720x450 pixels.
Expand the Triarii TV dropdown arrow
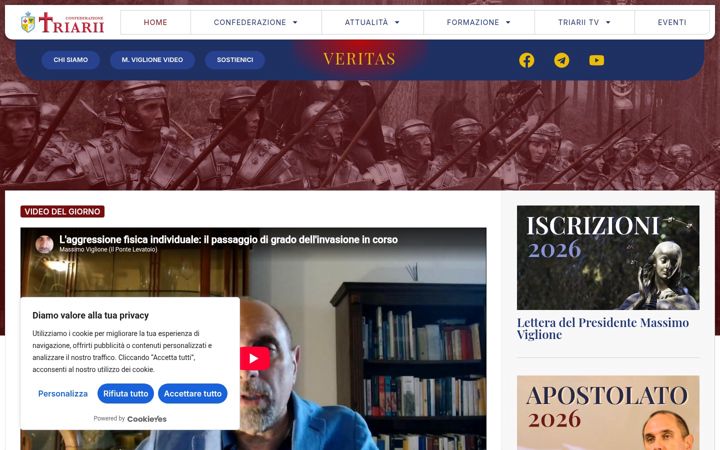tap(608, 22)
